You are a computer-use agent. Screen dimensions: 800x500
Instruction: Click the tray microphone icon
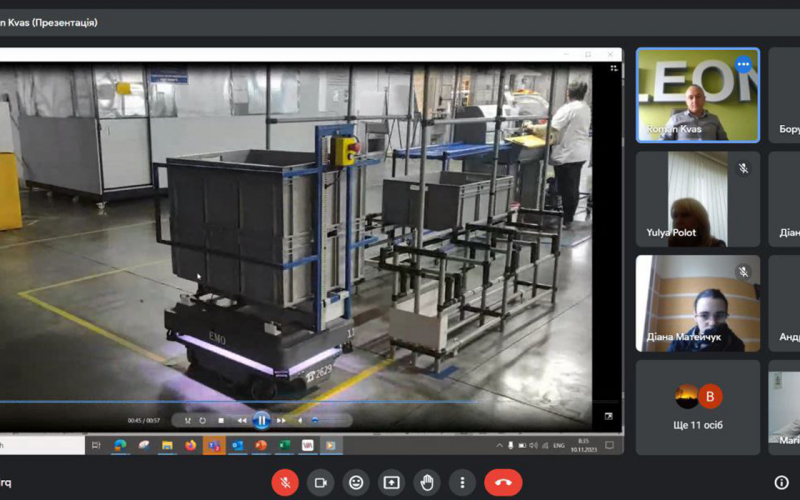pyautogui.click(x=511, y=445)
